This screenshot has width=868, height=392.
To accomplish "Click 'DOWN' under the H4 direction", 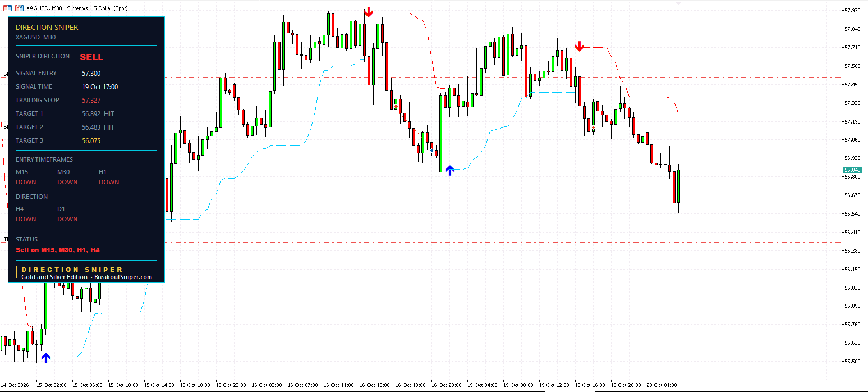I will pyautogui.click(x=26, y=219).
